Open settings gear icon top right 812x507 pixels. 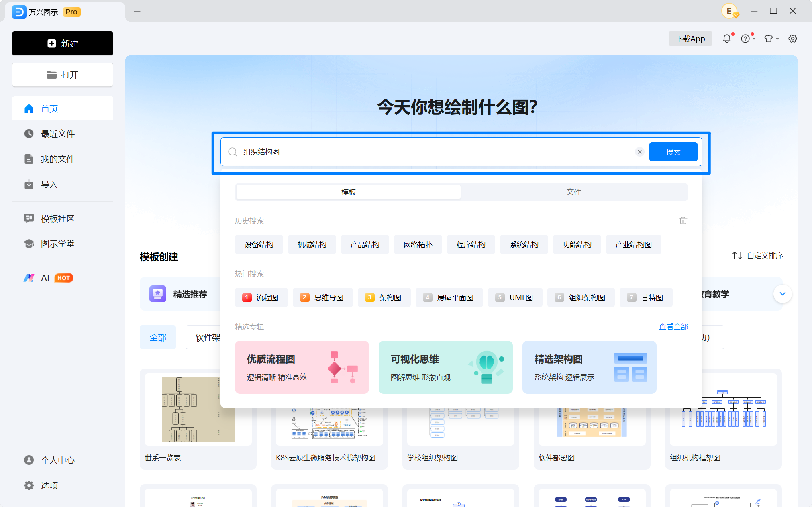point(792,39)
